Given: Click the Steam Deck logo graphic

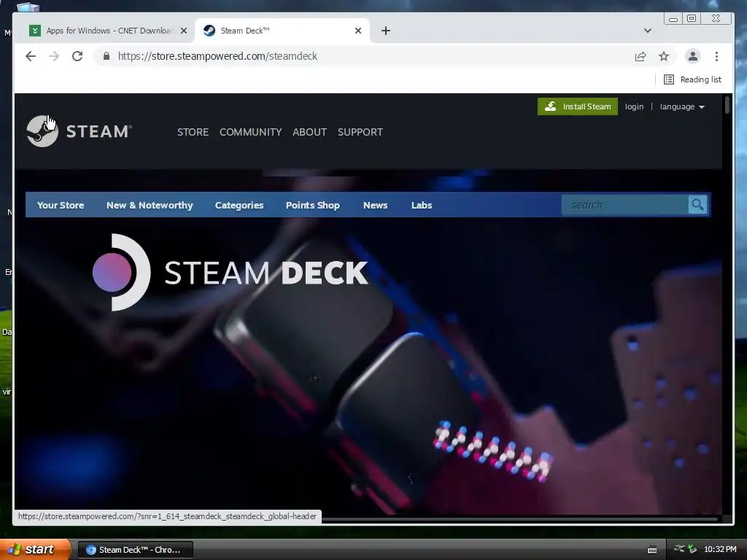Looking at the screenshot, I should (230, 273).
